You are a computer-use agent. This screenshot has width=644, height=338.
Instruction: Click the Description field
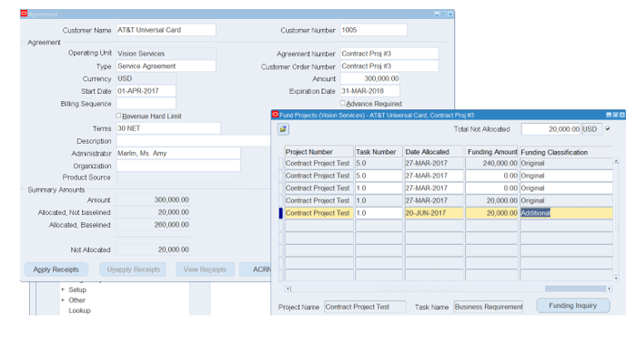click(x=193, y=141)
